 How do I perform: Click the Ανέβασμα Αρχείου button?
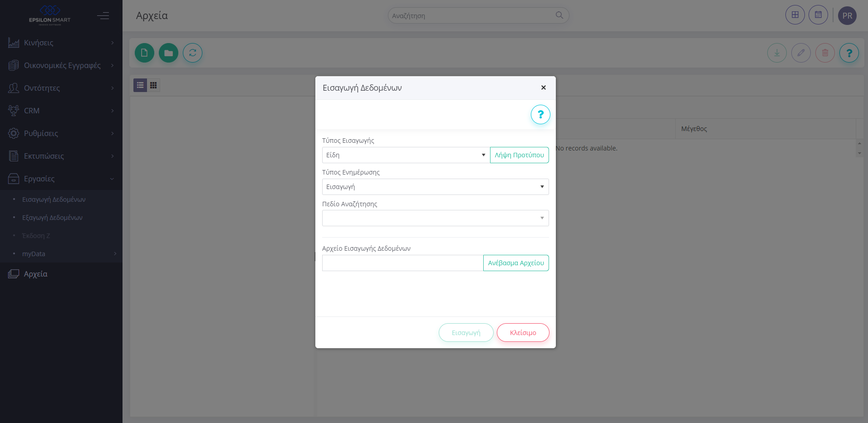pyautogui.click(x=516, y=263)
